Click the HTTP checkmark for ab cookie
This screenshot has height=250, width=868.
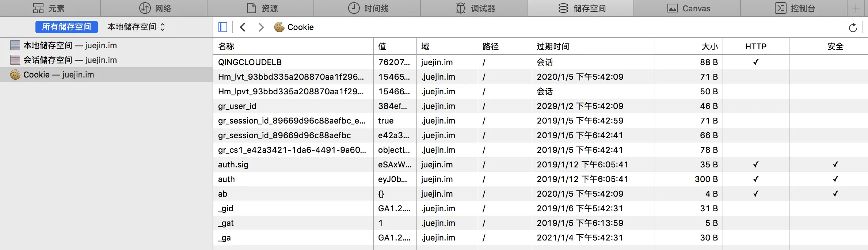(x=756, y=194)
